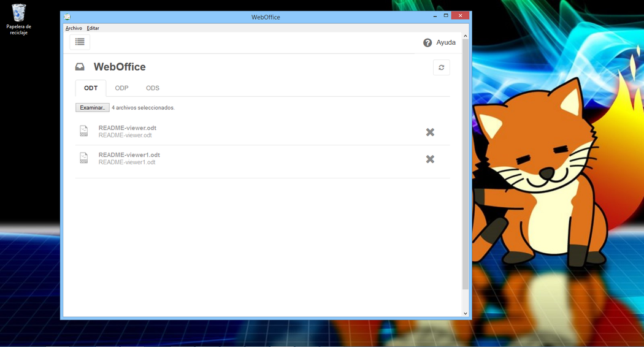
Task: Open the Archivo menu
Action: tap(74, 28)
